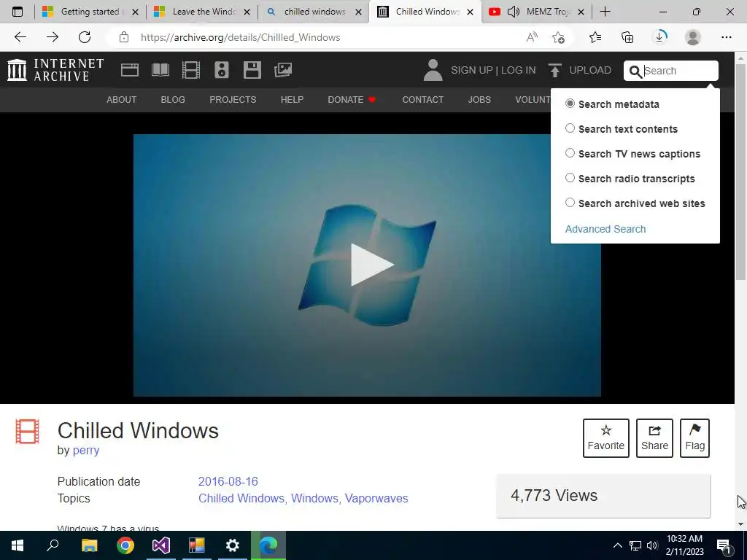Open File Explorer from the taskbar

89,545
